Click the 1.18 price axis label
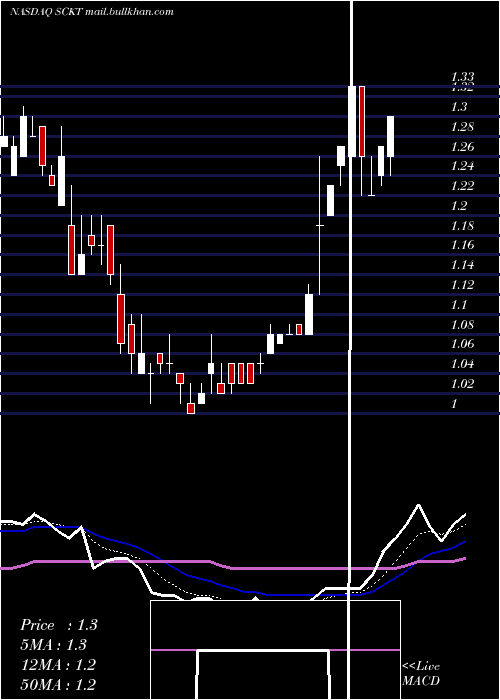Image resolution: width=500 pixels, height=700 pixels. click(462, 225)
